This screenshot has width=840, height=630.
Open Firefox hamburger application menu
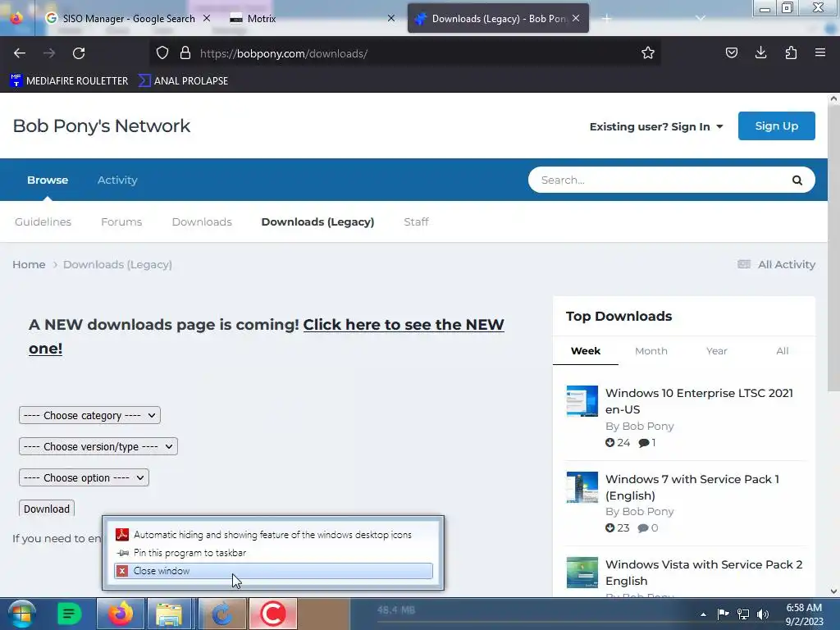point(819,52)
